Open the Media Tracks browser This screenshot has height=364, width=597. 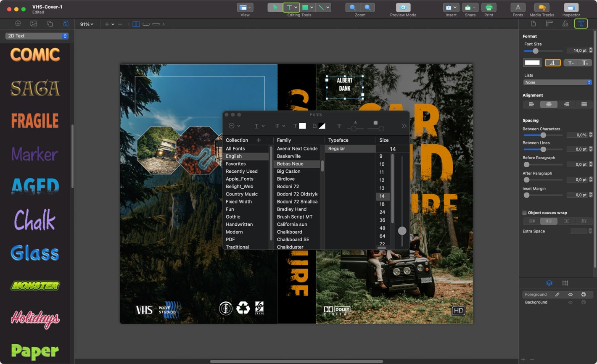[x=542, y=8]
